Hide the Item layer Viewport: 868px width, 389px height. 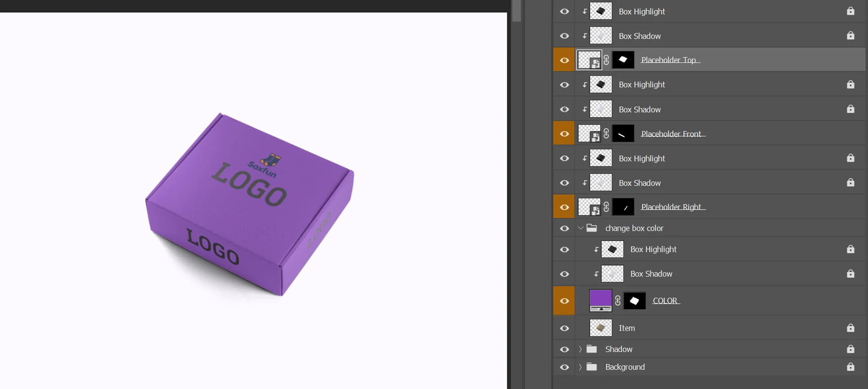tap(564, 328)
